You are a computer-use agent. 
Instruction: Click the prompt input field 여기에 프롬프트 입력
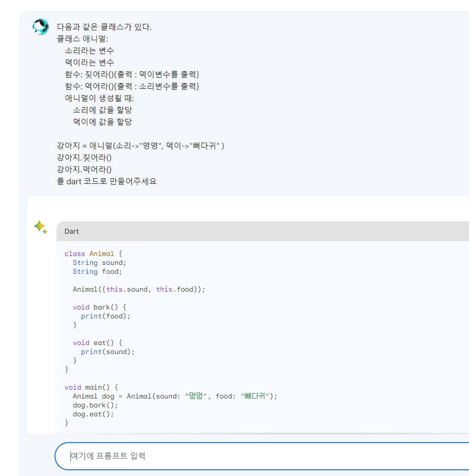(x=262, y=456)
